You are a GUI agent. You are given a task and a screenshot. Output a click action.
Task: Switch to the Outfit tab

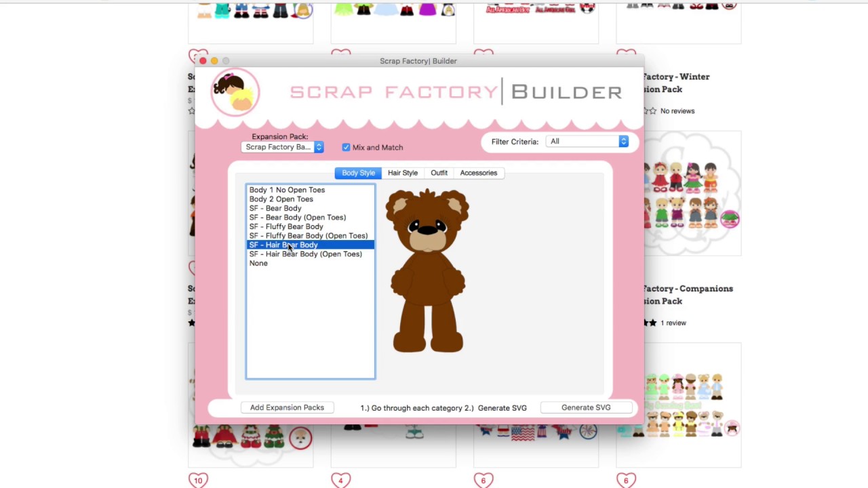439,173
